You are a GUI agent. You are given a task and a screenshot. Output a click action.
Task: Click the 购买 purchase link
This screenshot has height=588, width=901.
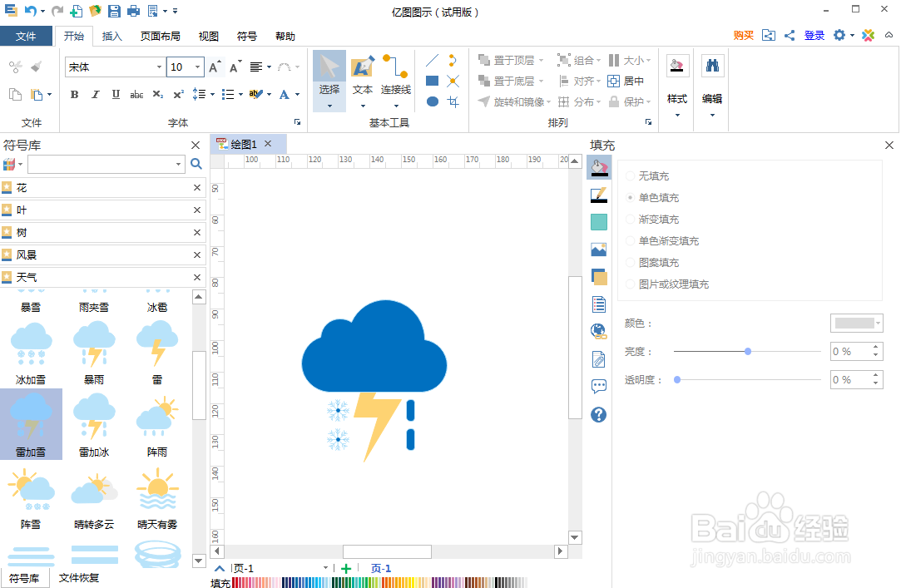click(x=744, y=36)
